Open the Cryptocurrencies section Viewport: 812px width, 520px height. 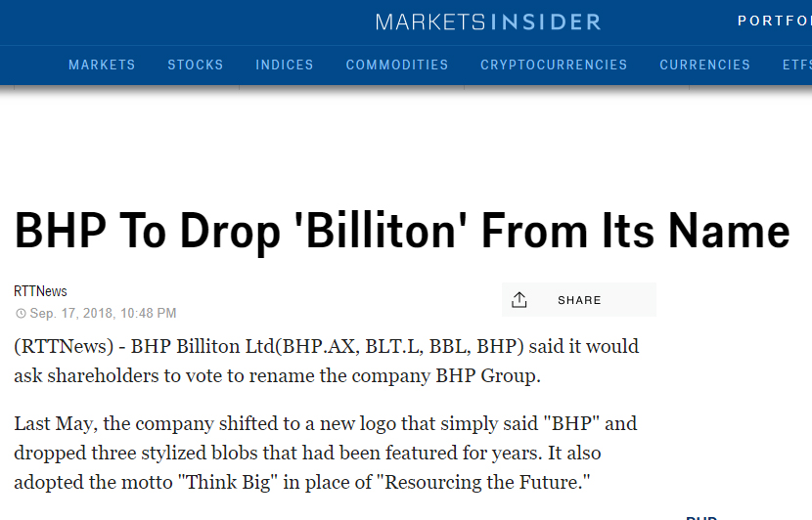point(554,65)
